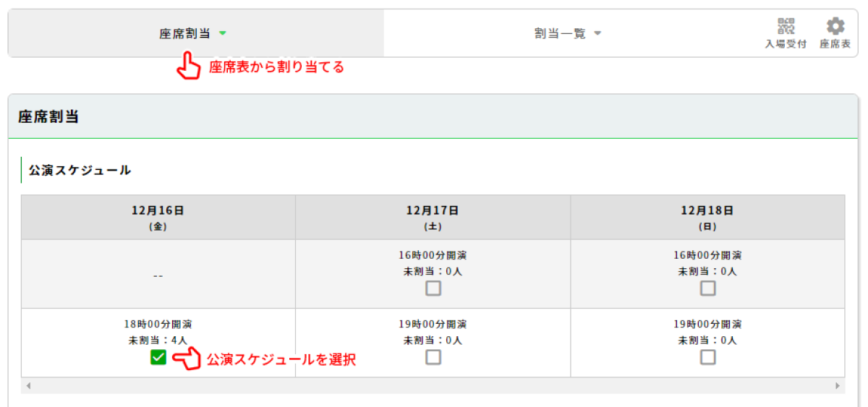Click the 公演スケジュール section title
This screenshot has height=407, width=868.
(x=80, y=171)
